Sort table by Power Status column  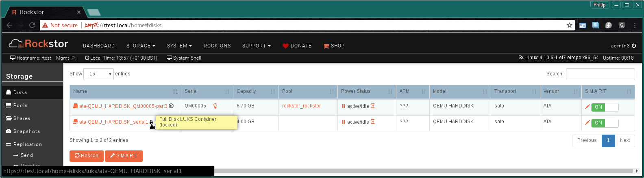[x=367, y=91]
